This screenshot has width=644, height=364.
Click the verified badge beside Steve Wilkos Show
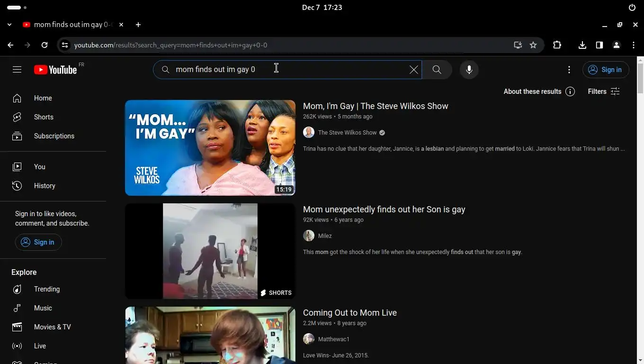pos(382,133)
